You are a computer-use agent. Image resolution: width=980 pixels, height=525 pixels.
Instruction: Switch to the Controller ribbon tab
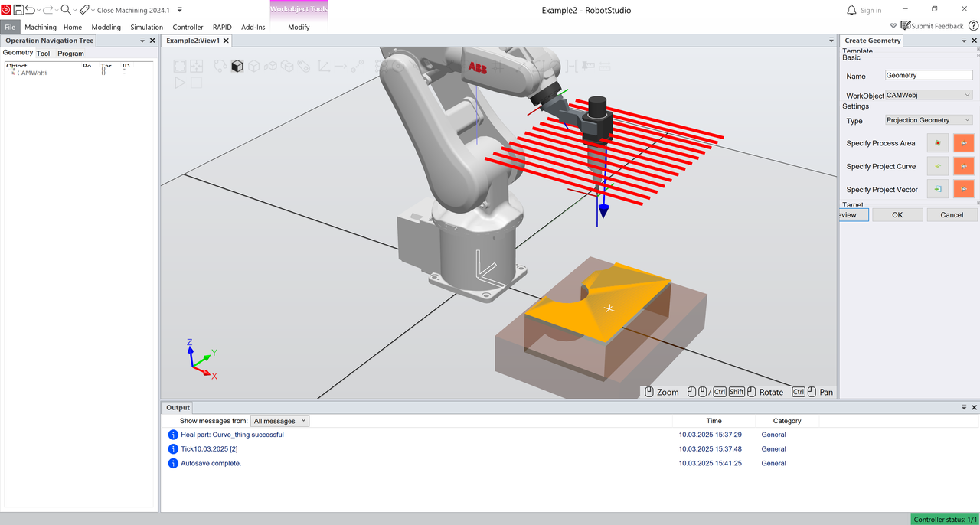188,27
